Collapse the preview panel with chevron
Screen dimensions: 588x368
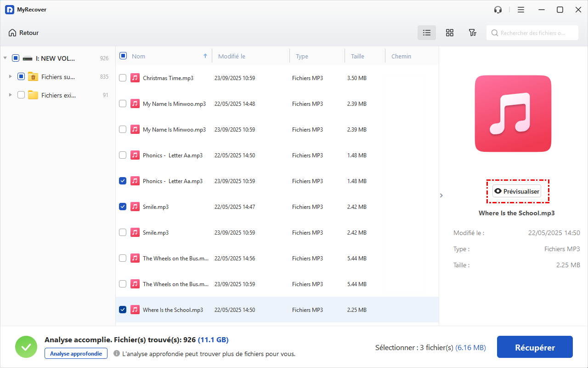441,195
